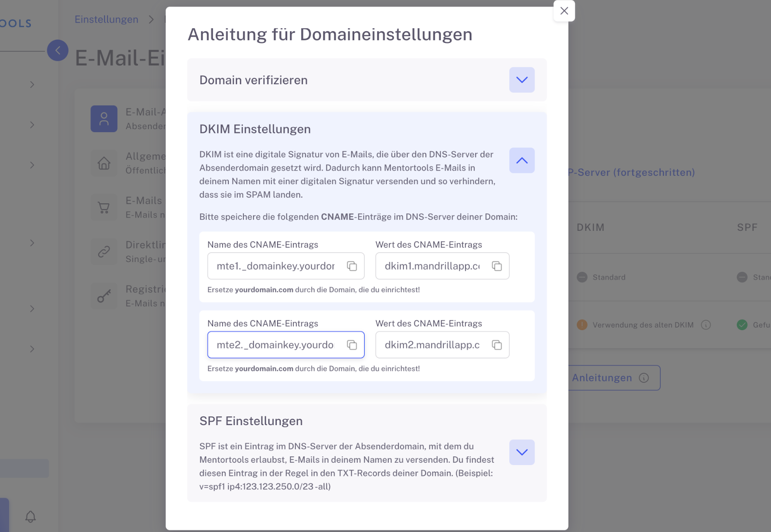Copy the mte1._domainkey CNAME name
The width and height of the screenshot is (771, 532).
pyautogui.click(x=352, y=266)
